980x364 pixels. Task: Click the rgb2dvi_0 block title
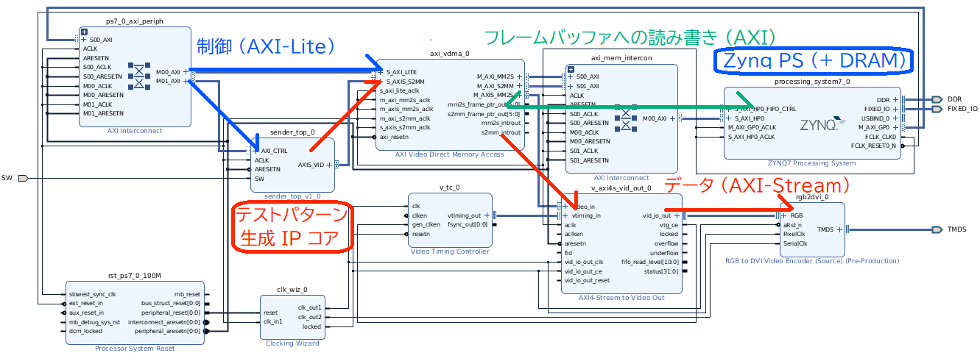pos(811,197)
